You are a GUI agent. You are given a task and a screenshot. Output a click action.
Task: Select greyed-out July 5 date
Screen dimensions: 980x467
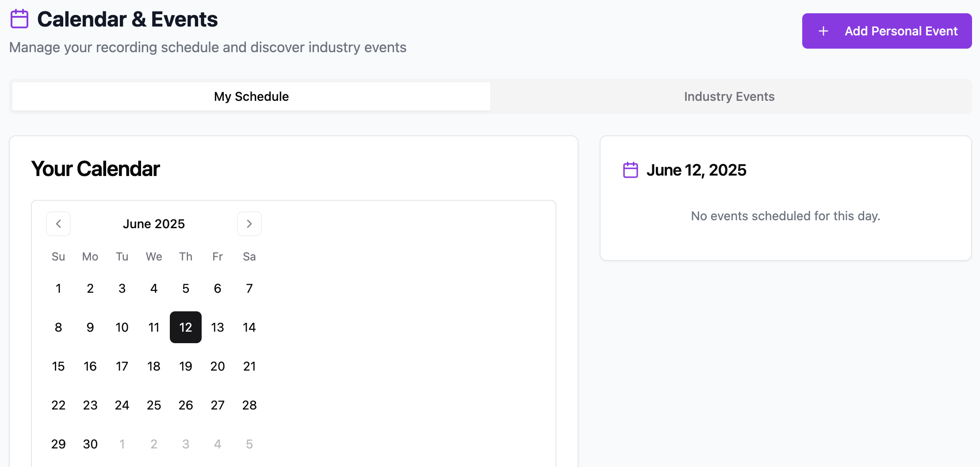point(249,444)
